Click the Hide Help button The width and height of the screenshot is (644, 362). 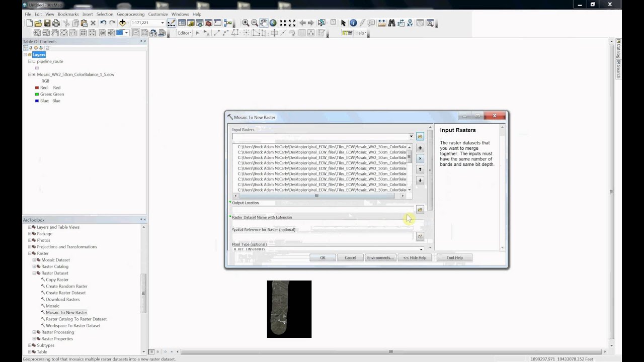tap(415, 257)
